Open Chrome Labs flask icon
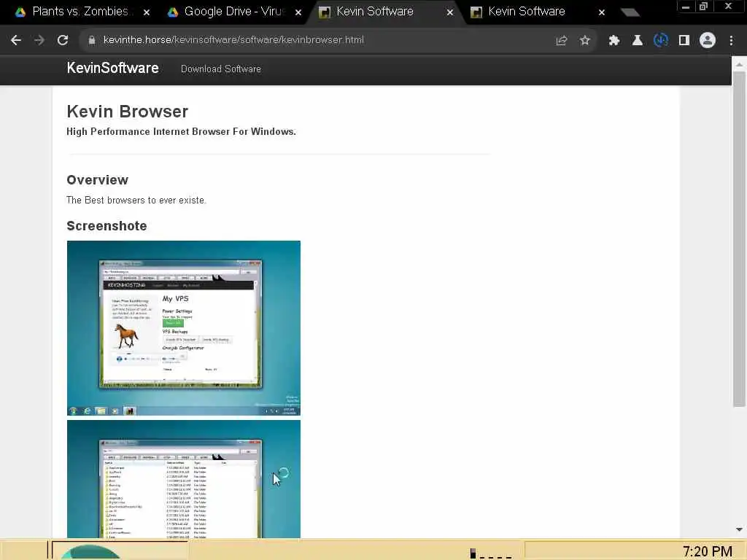 [637, 41]
